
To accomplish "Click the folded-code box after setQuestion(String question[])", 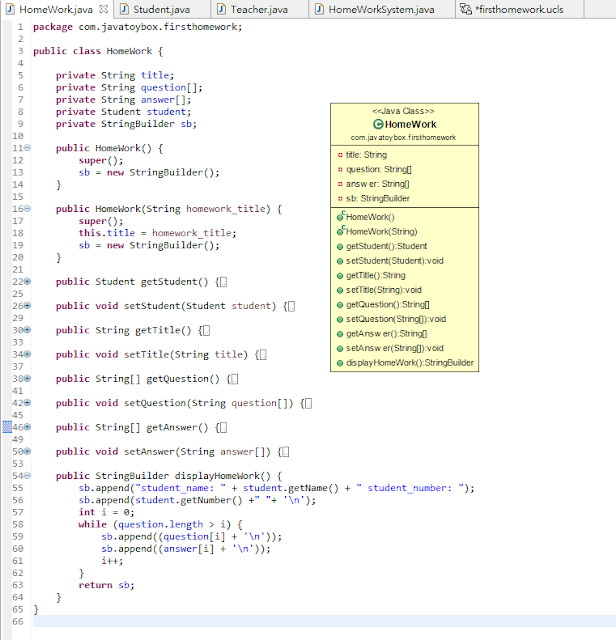I will 309,403.
